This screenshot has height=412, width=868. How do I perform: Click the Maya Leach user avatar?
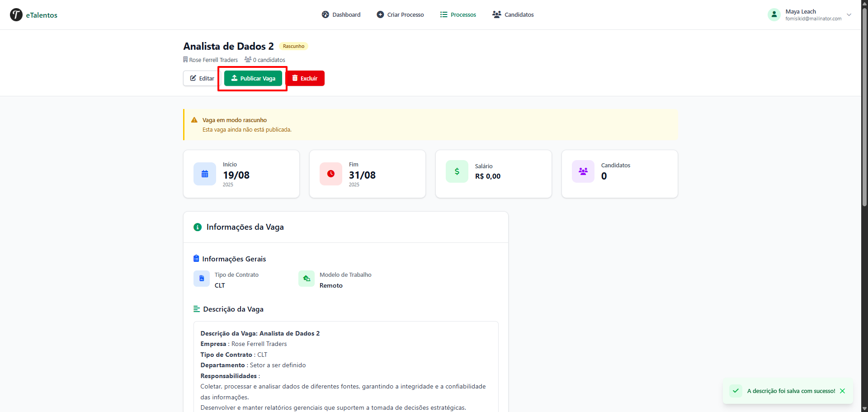774,14
